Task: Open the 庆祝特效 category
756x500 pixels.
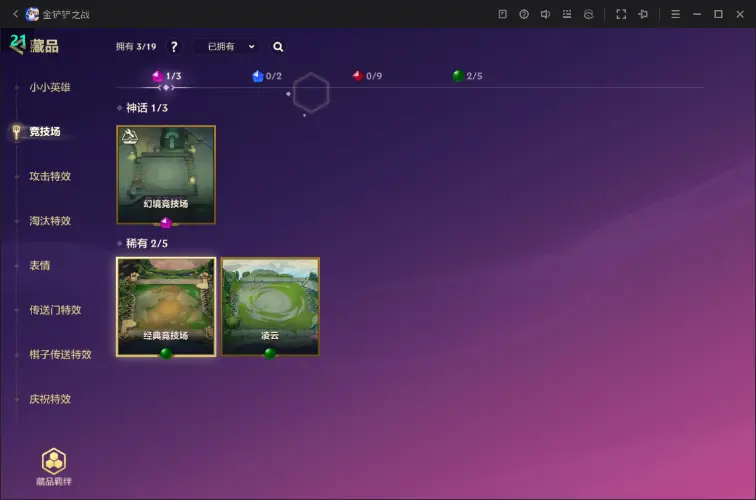Action: 50,399
